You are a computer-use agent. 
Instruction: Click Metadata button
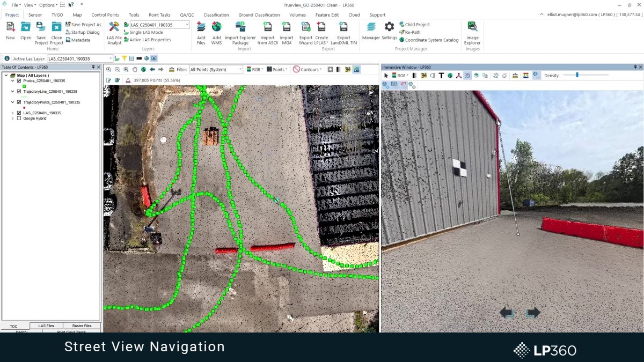(78, 40)
